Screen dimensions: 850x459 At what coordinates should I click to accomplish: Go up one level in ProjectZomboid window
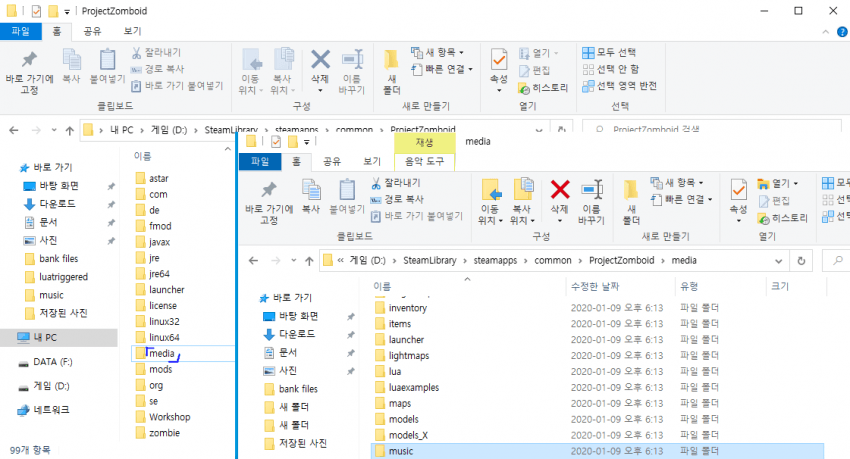(x=69, y=130)
